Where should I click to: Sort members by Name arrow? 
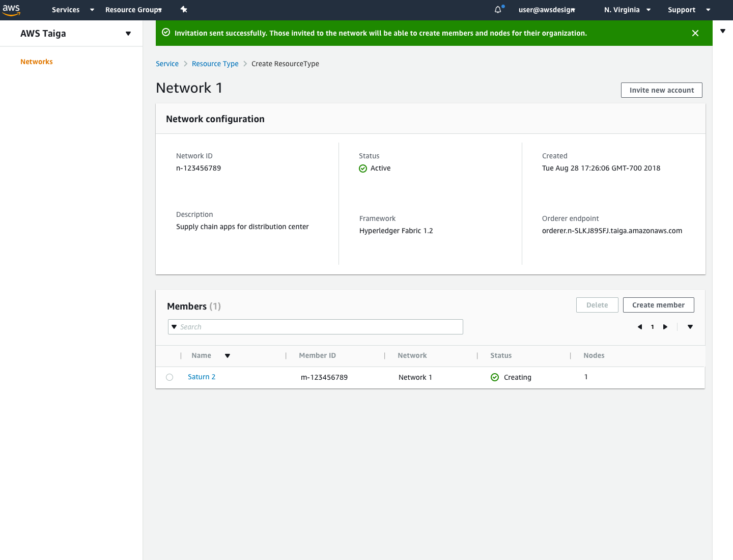(x=228, y=356)
